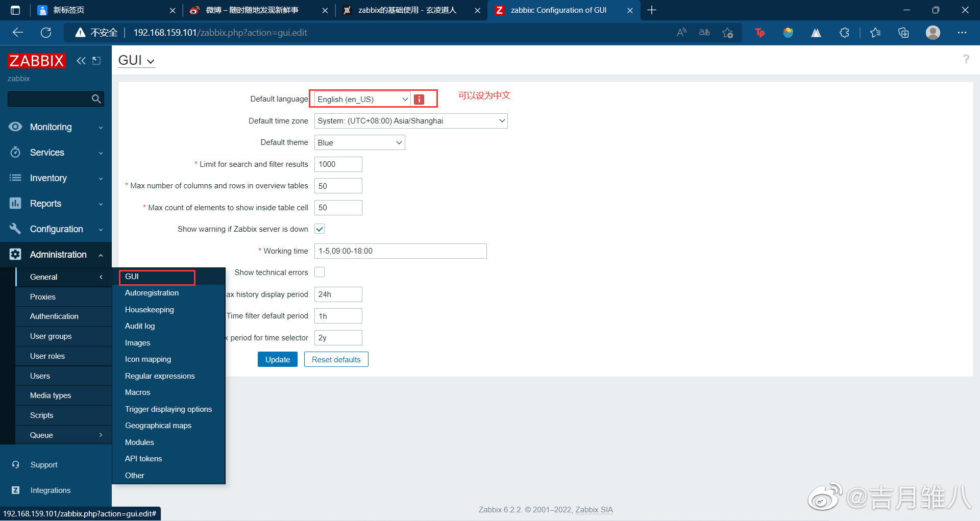Select Audit log in General submenu
This screenshot has width=980, height=521.
coord(140,326)
